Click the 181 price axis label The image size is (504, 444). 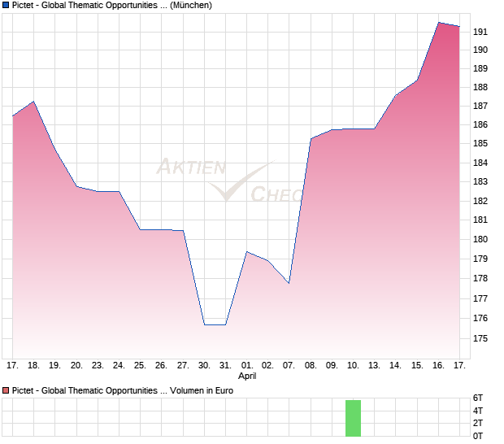480,220
